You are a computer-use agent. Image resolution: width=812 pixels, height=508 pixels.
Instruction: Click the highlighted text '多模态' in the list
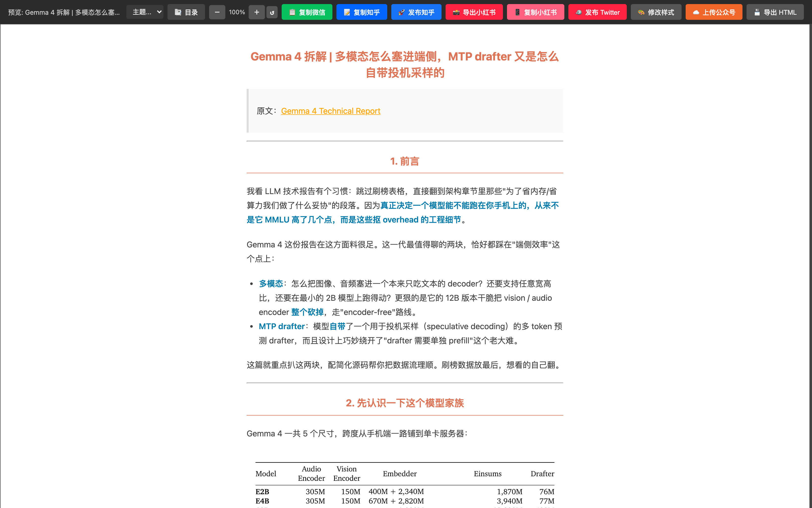pos(271,283)
